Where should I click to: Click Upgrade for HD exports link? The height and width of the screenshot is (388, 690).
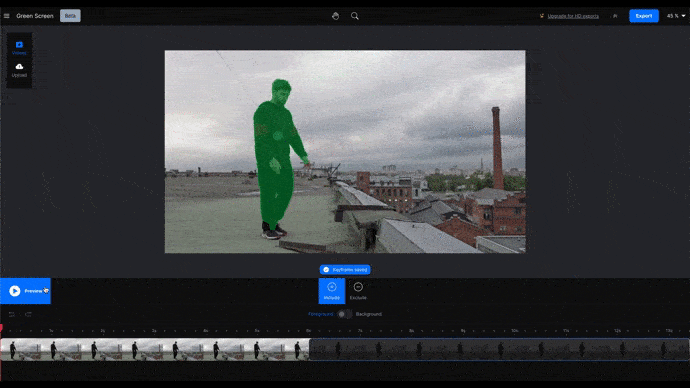[573, 16]
